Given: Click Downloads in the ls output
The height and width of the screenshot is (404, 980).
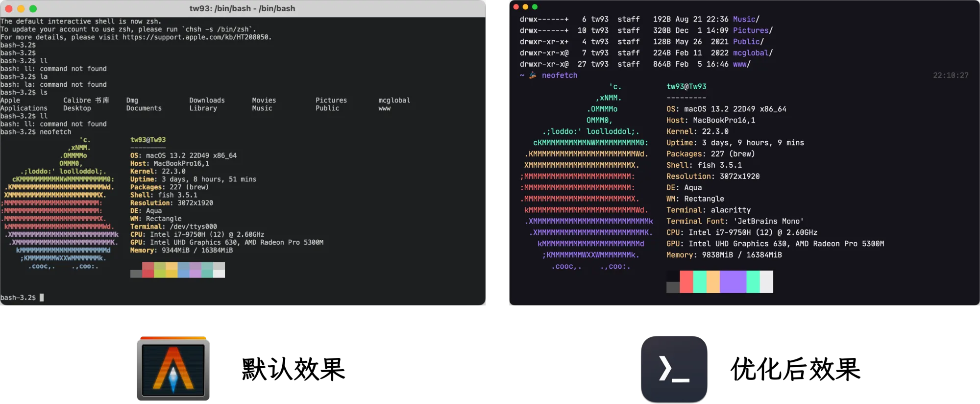Looking at the screenshot, I should 207,101.
